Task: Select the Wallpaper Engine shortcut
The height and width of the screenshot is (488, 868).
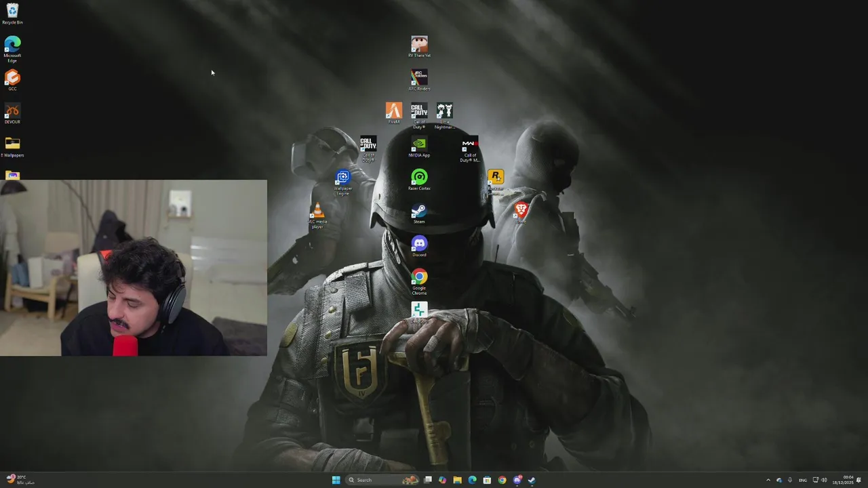Action: click(343, 182)
